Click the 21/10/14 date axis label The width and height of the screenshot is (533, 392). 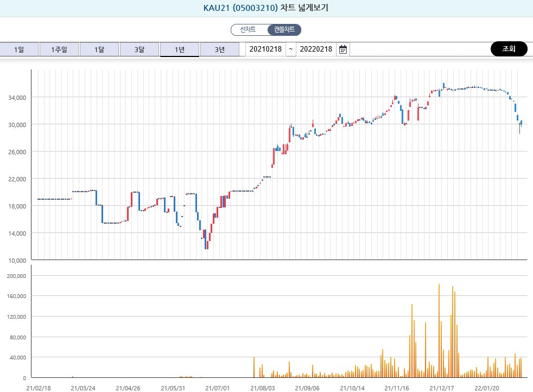pos(352,388)
